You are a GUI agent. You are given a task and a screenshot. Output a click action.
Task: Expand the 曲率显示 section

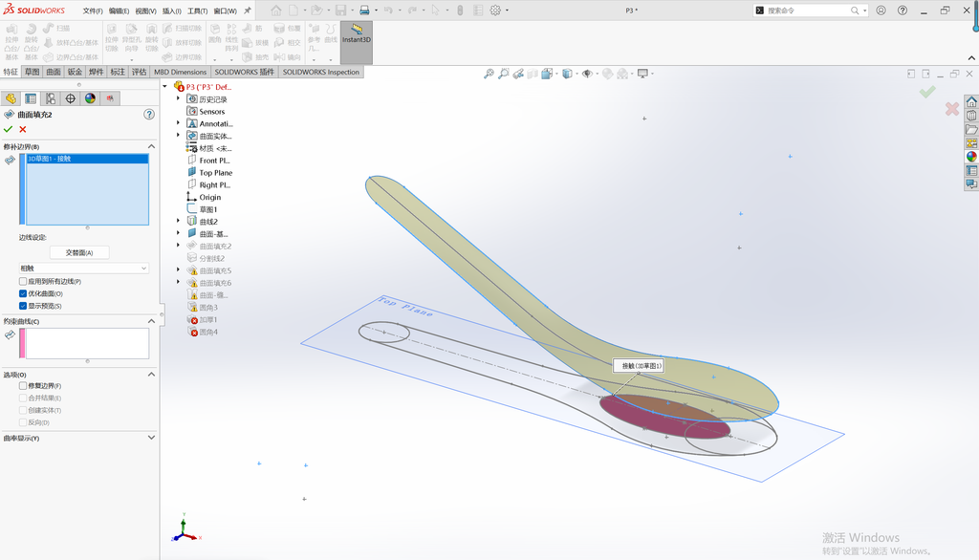point(151,438)
